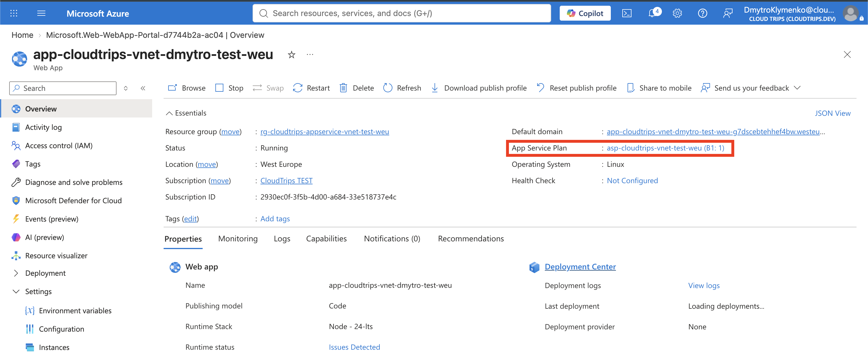Click move link next to Resource group
The image size is (868, 356).
(230, 132)
